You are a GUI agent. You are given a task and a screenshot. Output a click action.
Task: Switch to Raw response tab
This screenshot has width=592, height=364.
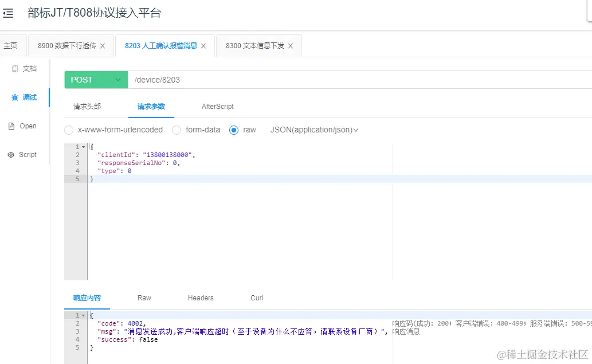(x=144, y=298)
